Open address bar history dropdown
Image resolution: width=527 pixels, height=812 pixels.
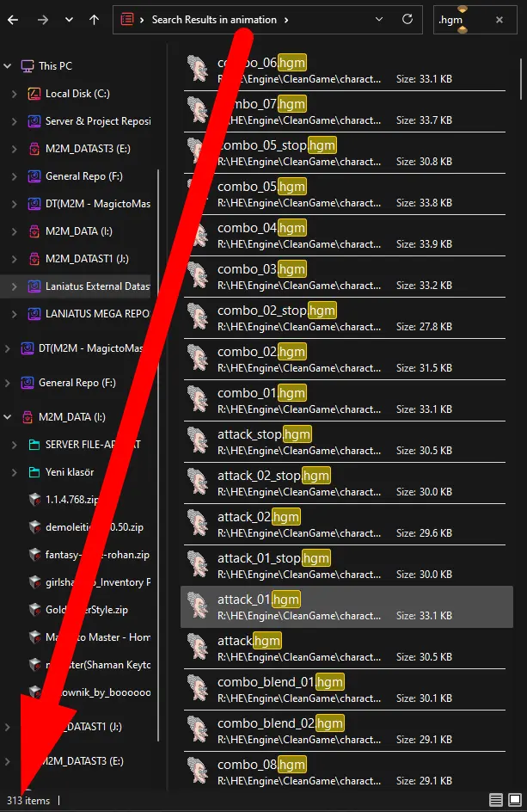tap(379, 19)
